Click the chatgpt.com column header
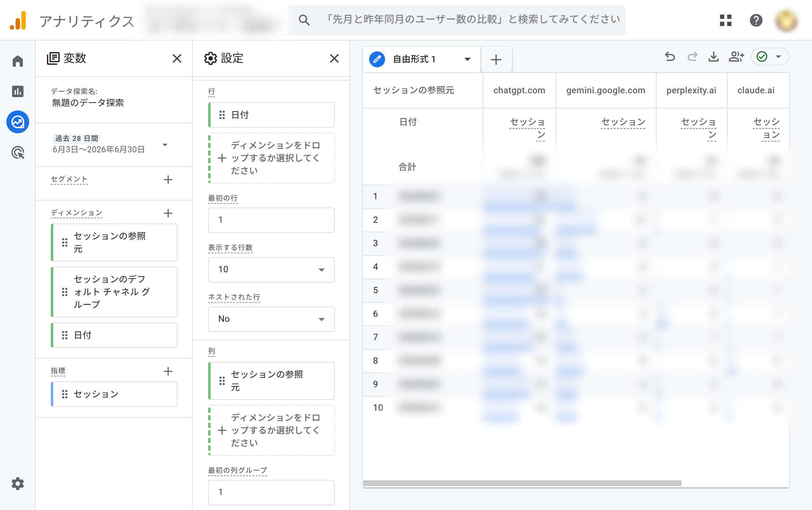 pos(519,90)
